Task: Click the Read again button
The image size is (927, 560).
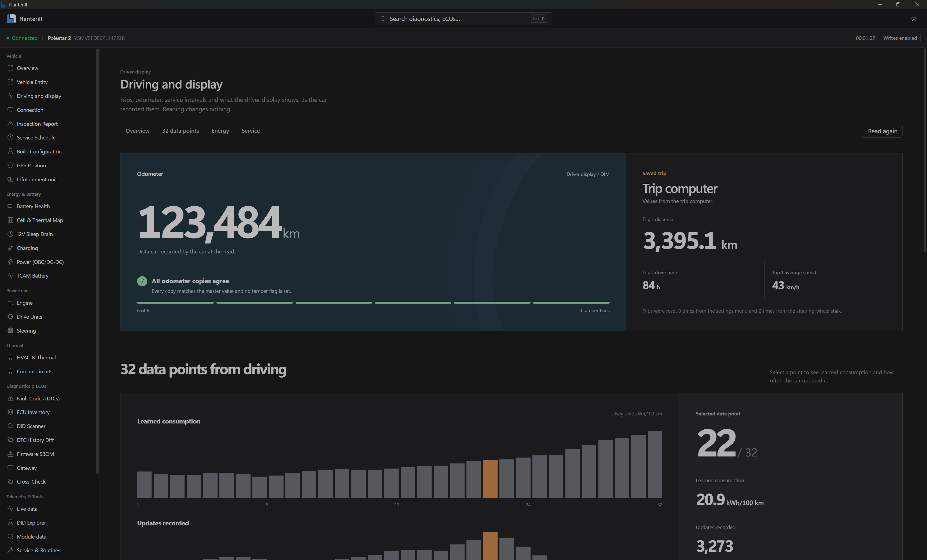Action: point(882,131)
